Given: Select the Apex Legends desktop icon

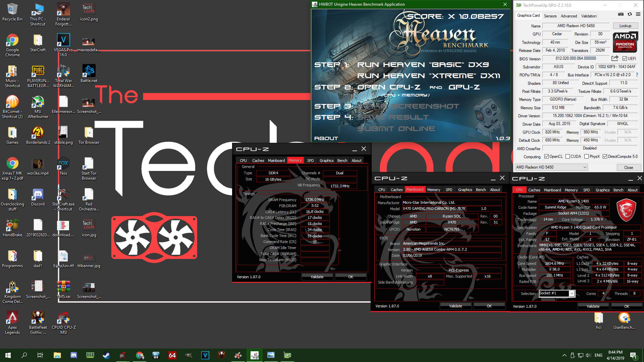Looking at the screenshot, I should tap(12, 323).
